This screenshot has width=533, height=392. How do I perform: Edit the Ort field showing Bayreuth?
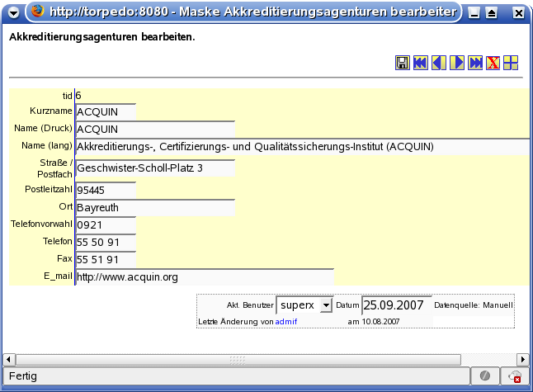coord(155,208)
